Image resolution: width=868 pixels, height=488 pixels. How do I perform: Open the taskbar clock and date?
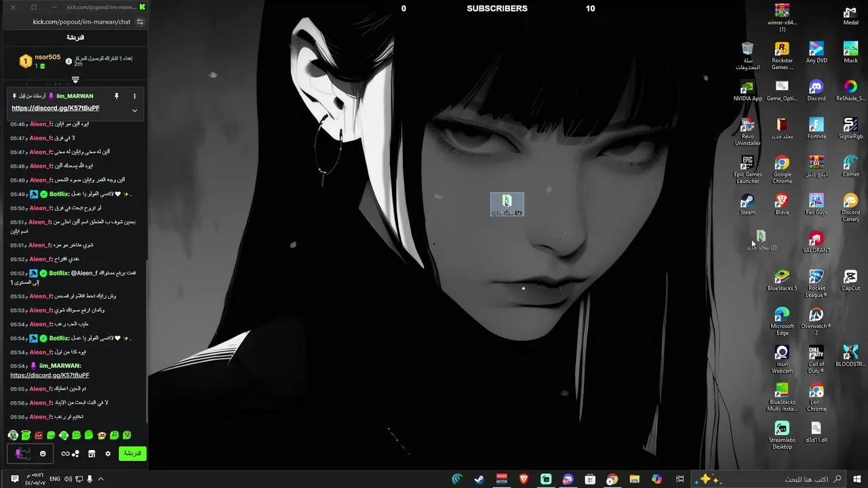tap(35, 479)
